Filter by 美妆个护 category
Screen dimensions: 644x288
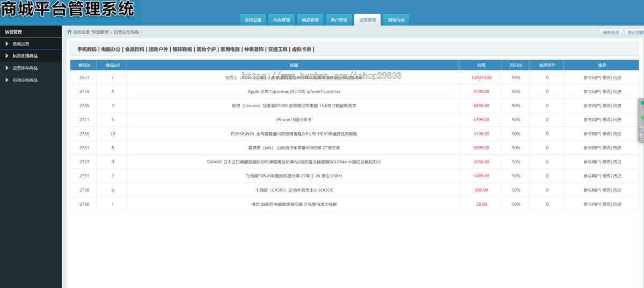(x=206, y=49)
